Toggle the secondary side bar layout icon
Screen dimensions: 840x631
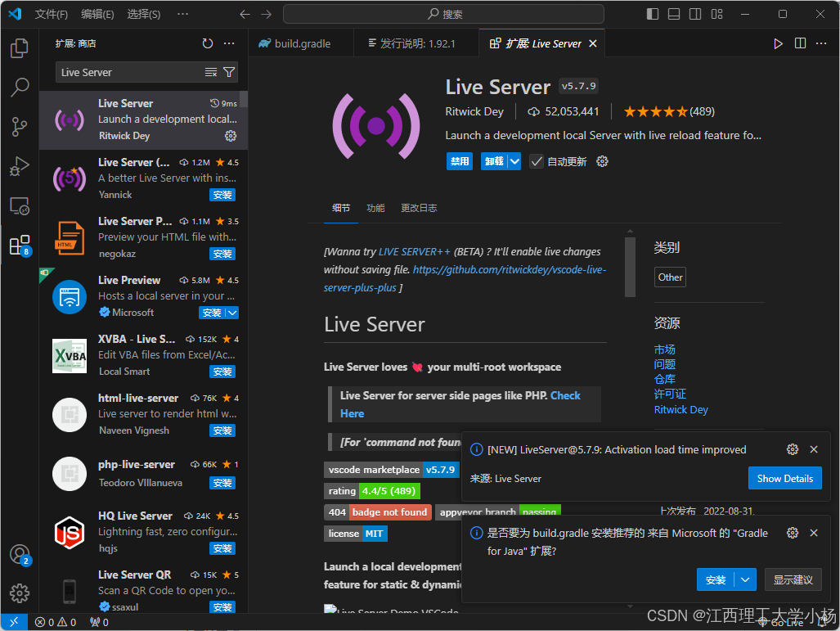click(695, 14)
